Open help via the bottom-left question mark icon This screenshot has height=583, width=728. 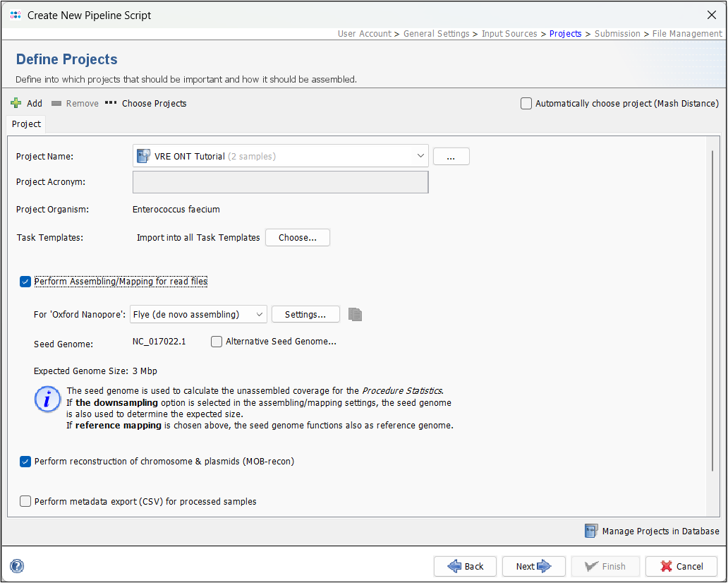click(x=16, y=565)
